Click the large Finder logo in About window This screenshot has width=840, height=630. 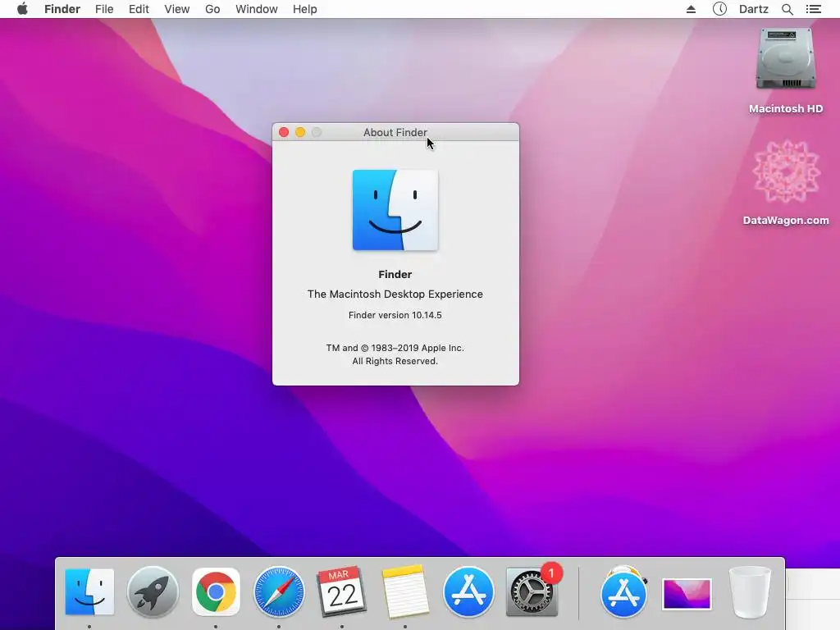pos(395,210)
